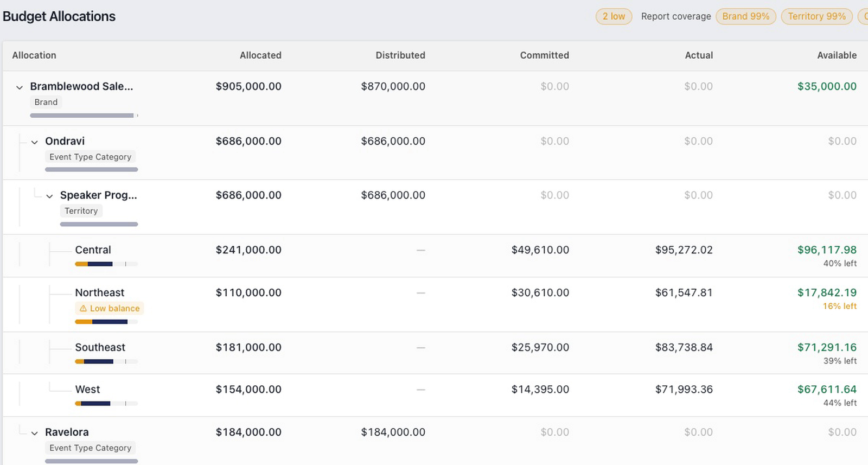Image resolution: width=868 pixels, height=465 pixels.
Task: Select the Southeast territory row name
Action: pos(100,348)
